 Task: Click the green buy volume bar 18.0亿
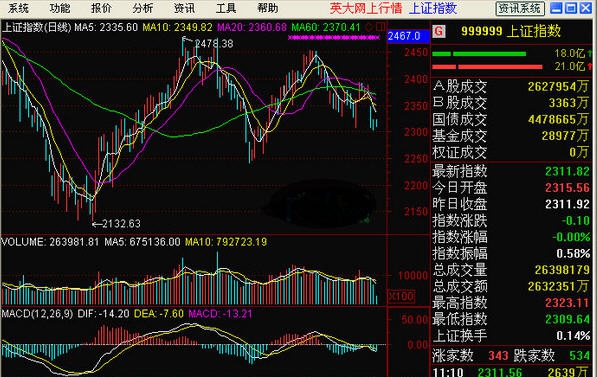tap(479, 54)
